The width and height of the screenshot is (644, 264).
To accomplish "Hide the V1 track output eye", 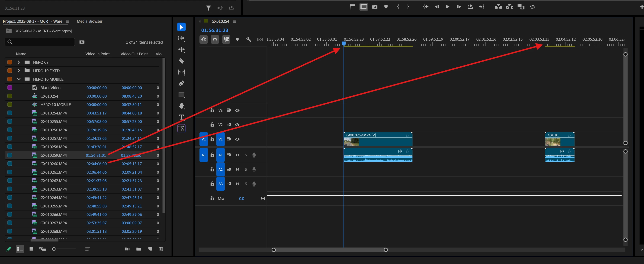I will (x=237, y=139).
